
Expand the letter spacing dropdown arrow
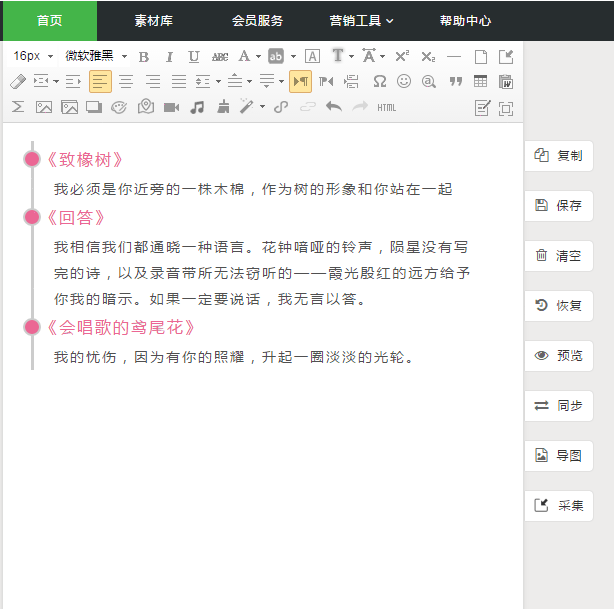383,57
